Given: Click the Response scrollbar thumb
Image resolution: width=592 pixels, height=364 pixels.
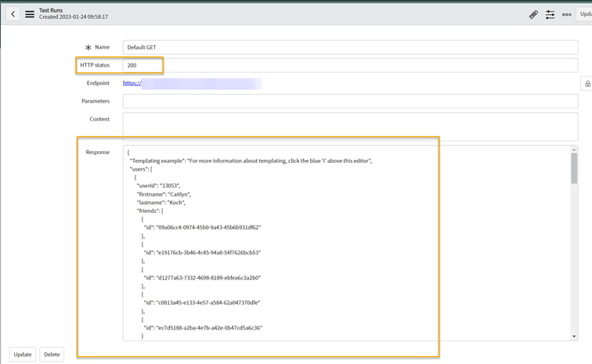Looking at the screenshot, I should 574,168.
